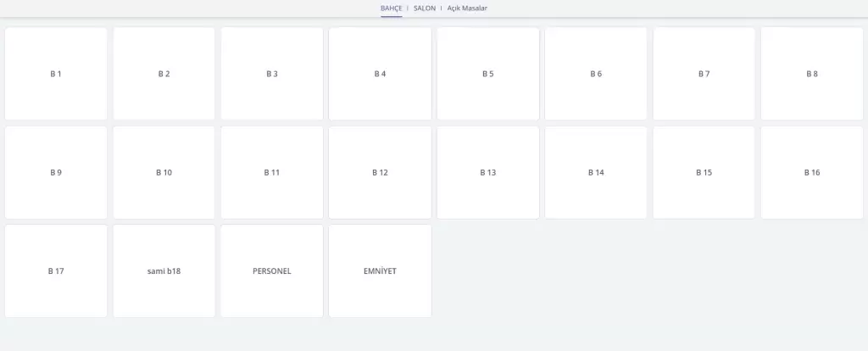
Task: Select table B 2
Action: [x=164, y=74]
